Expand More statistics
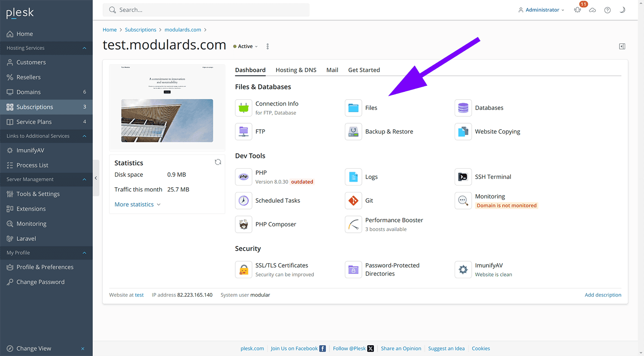The height and width of the screenshot is (356, 644). (137, 204)
